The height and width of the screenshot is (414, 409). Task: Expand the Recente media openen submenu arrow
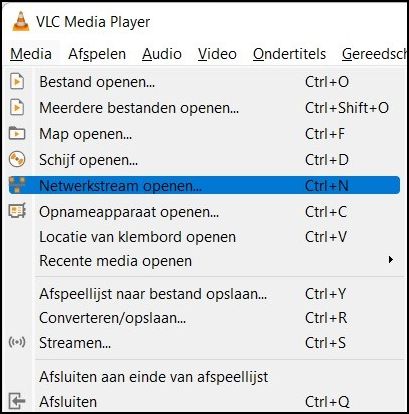coord(391,260)
